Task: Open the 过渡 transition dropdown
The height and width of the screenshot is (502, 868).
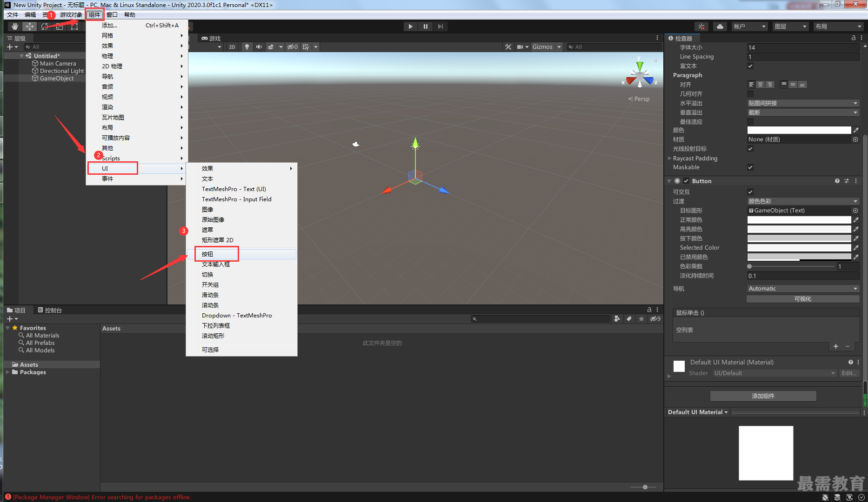Action: [803, 201]
